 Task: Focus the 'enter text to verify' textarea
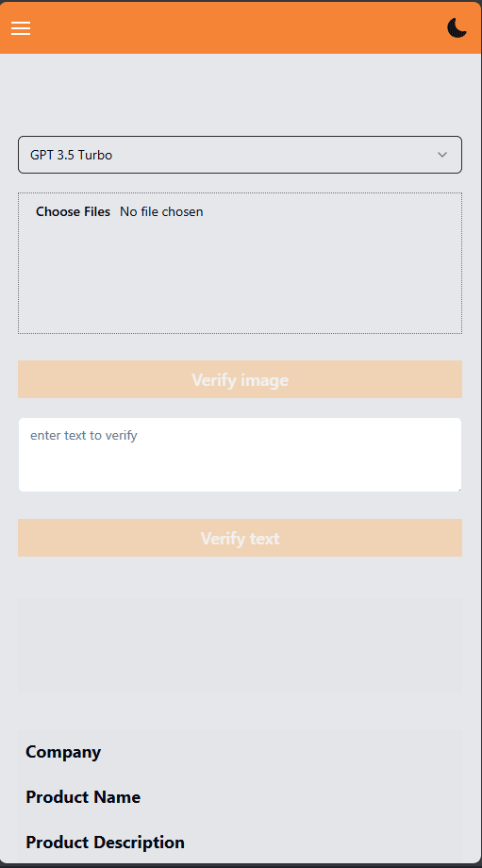[240, 455]
